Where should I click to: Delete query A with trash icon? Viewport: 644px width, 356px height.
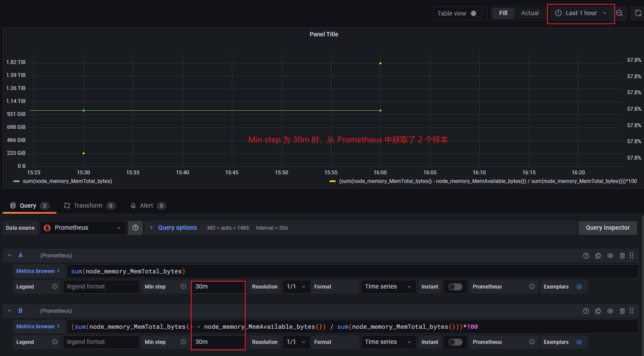pyautogui.click(x=622, y=256)
